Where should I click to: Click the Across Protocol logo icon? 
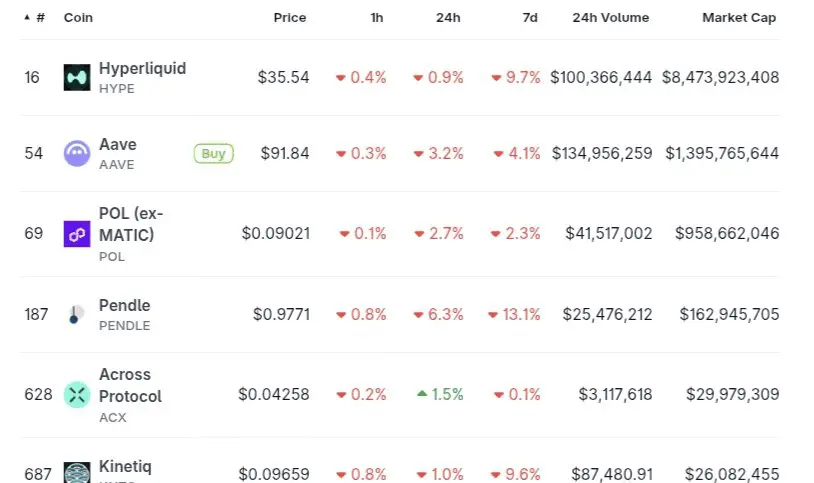77,395
